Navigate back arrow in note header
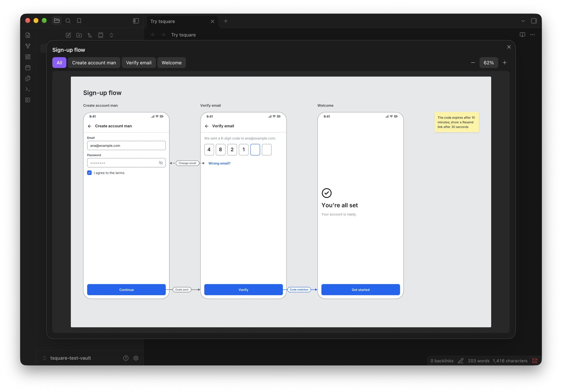The height and width of the screenshot is (392, 562). coord(153,35)
